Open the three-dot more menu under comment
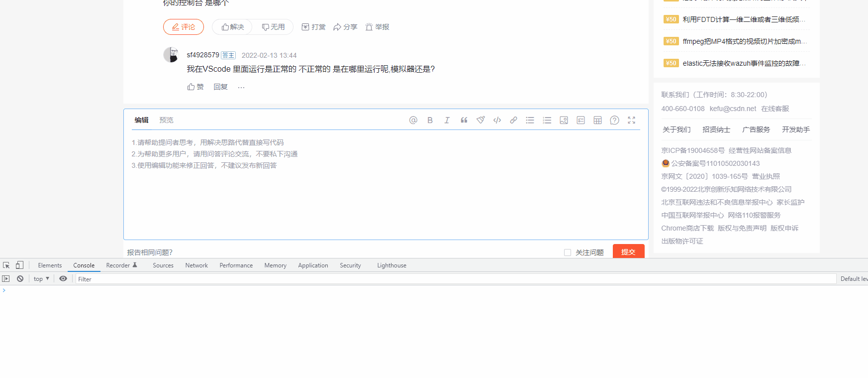Screen dimensions: 868x378 coord(241,87)
